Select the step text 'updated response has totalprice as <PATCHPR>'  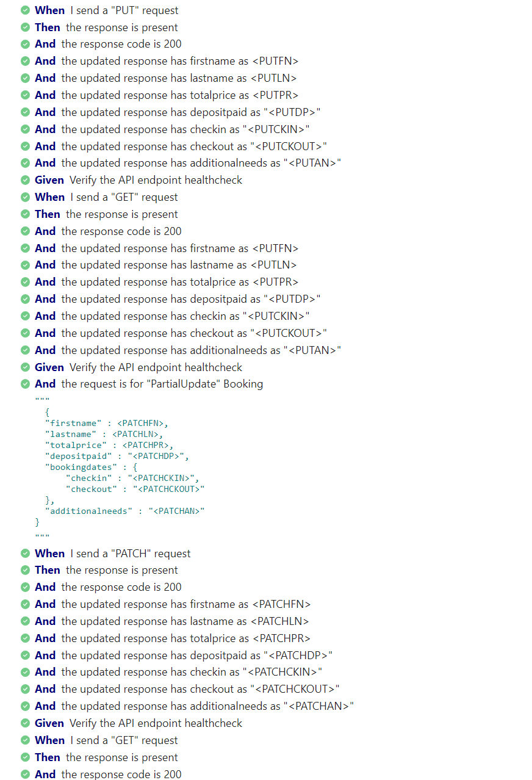195,638
